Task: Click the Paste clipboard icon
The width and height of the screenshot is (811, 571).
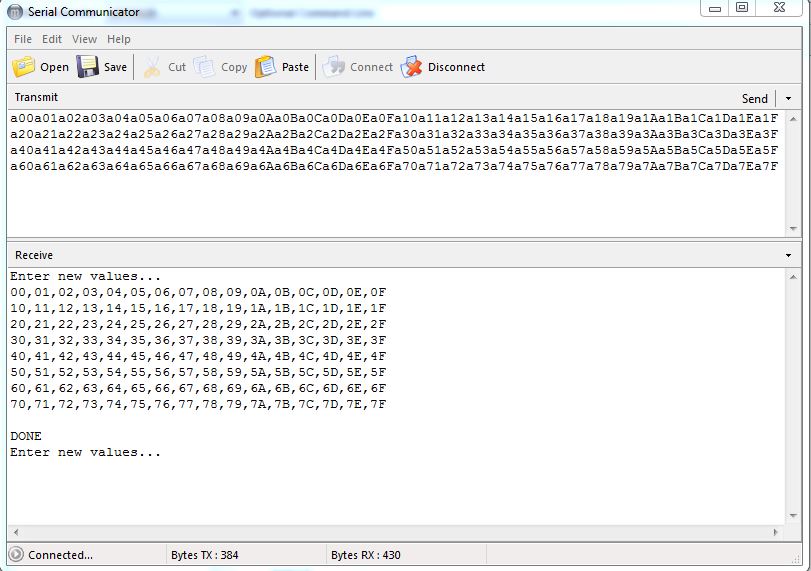Action: pos(265,67)
